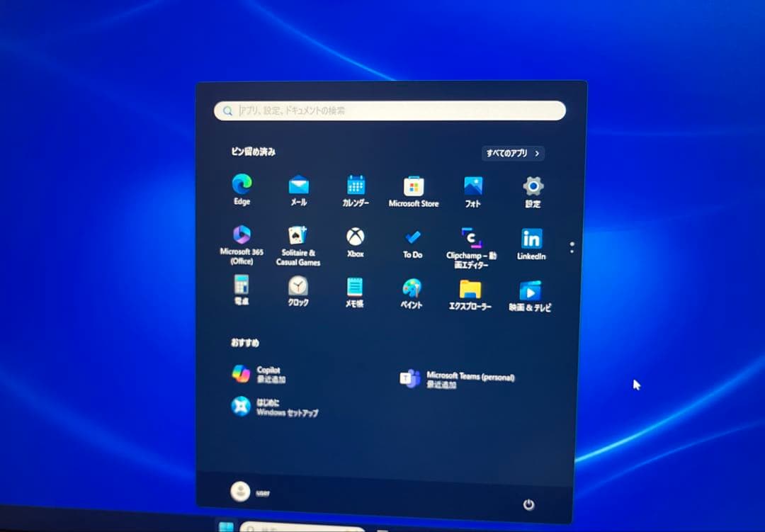Open Xbox from the pinned apps

(354, 237)
